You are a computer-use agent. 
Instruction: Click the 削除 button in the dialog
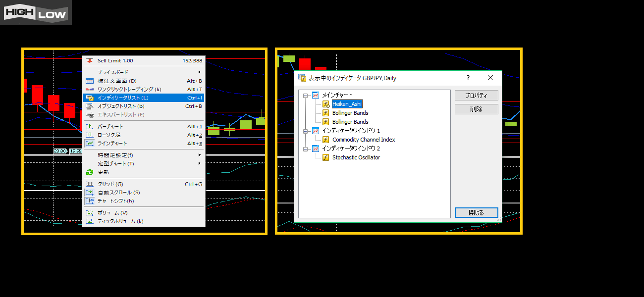476,109
